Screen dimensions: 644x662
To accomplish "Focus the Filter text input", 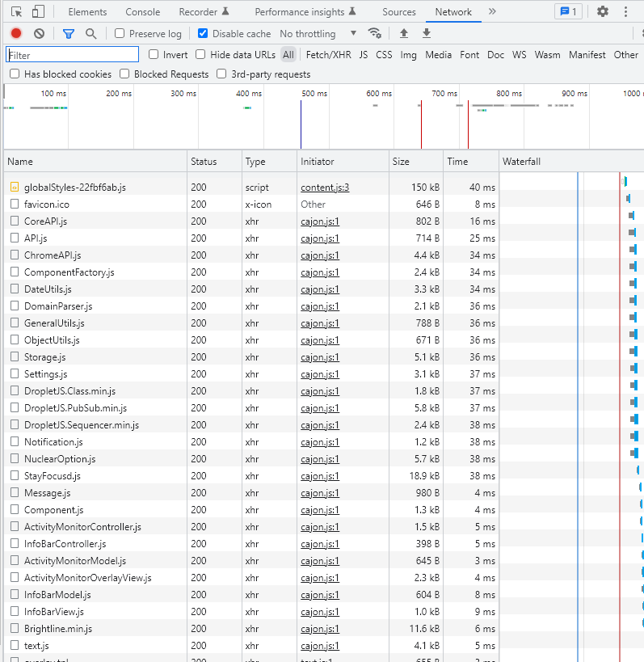I will 73,54.
